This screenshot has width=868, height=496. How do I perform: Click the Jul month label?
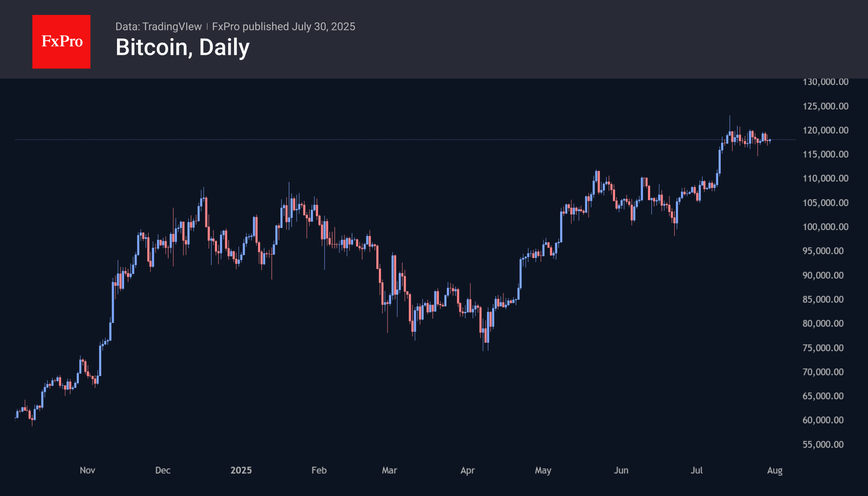coord(697,470)
